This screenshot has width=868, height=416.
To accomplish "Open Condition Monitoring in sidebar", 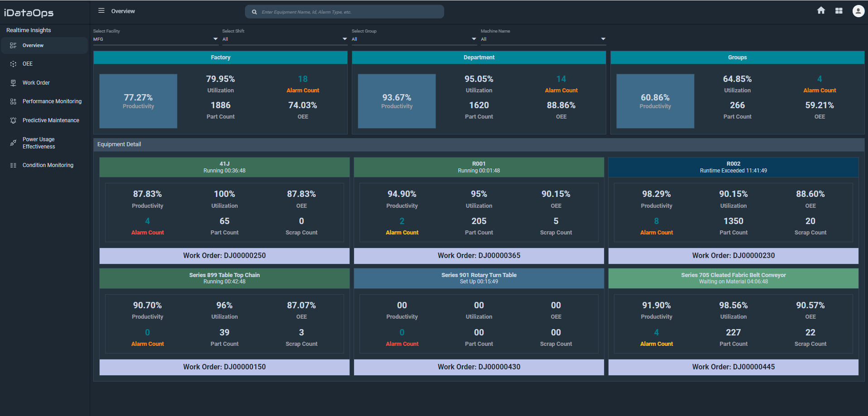I will point(48,165).
